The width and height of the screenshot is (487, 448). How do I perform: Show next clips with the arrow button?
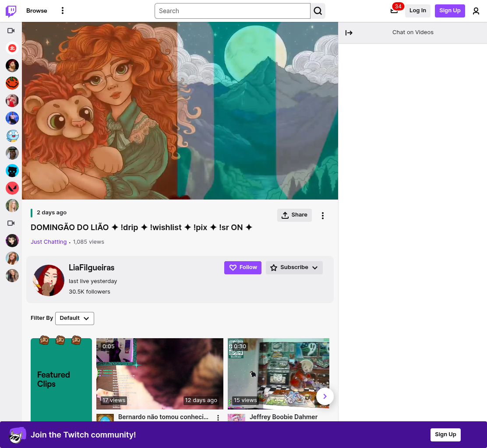point(325,396)
